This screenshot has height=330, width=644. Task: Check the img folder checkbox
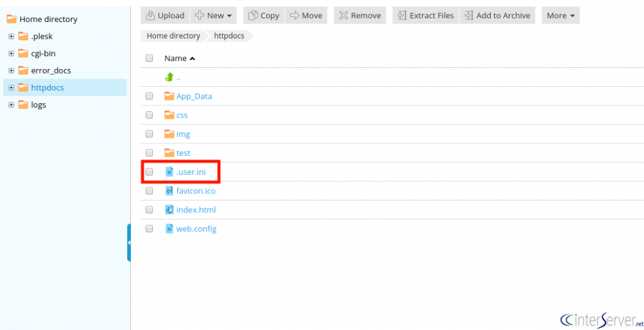tap(149, 134)
